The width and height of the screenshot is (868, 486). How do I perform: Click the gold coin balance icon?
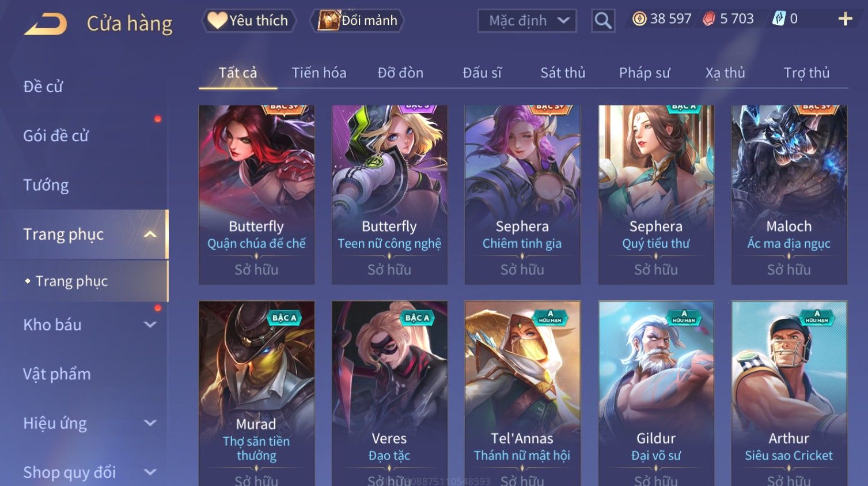coord(639,19)
